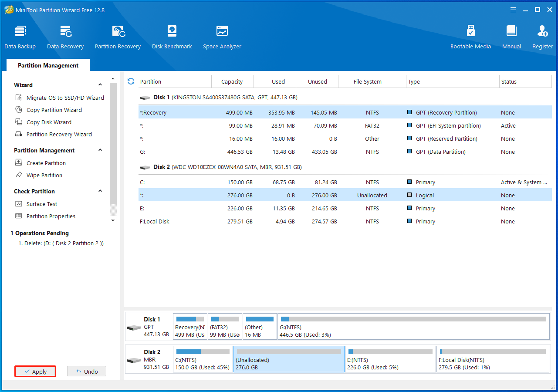Create Bootable Media
The image size is (558, 392).
click(x=470, y=37)
